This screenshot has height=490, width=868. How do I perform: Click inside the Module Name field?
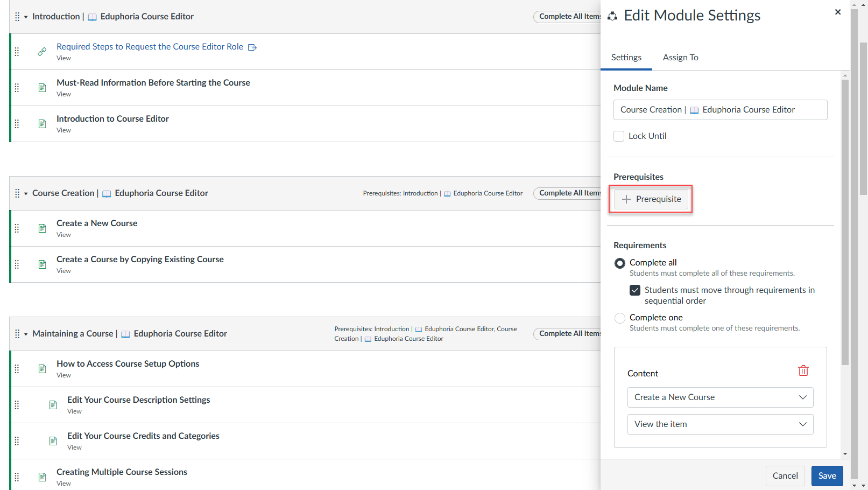coord(720,109)
